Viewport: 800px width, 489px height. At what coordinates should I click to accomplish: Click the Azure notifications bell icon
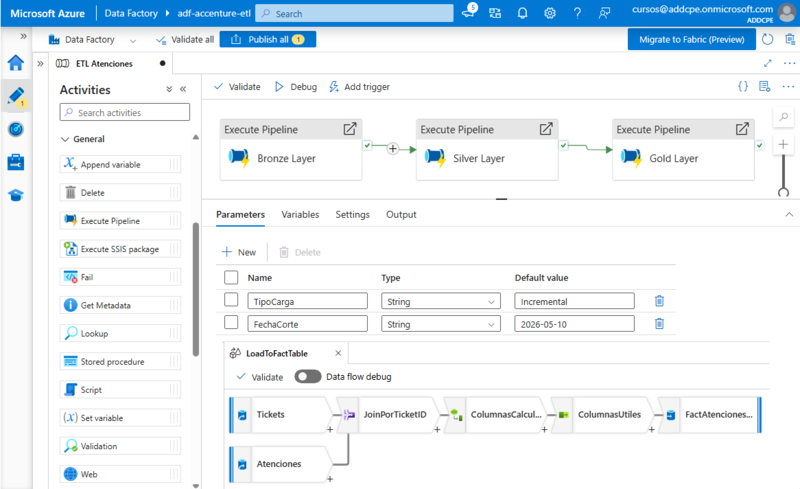tap(522, 14)
